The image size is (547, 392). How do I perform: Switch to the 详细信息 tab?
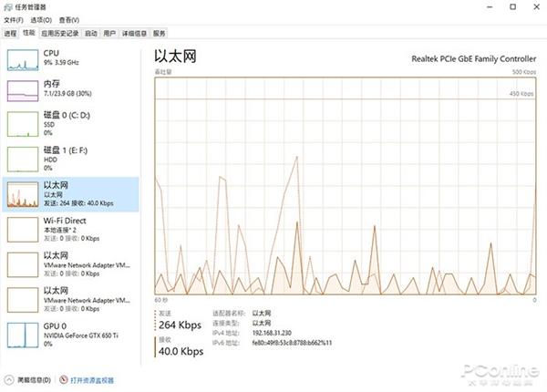134,34
